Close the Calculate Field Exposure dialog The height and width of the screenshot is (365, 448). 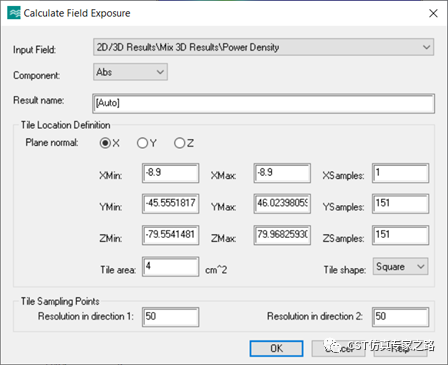pyautogui.click(x=433, y=13)
